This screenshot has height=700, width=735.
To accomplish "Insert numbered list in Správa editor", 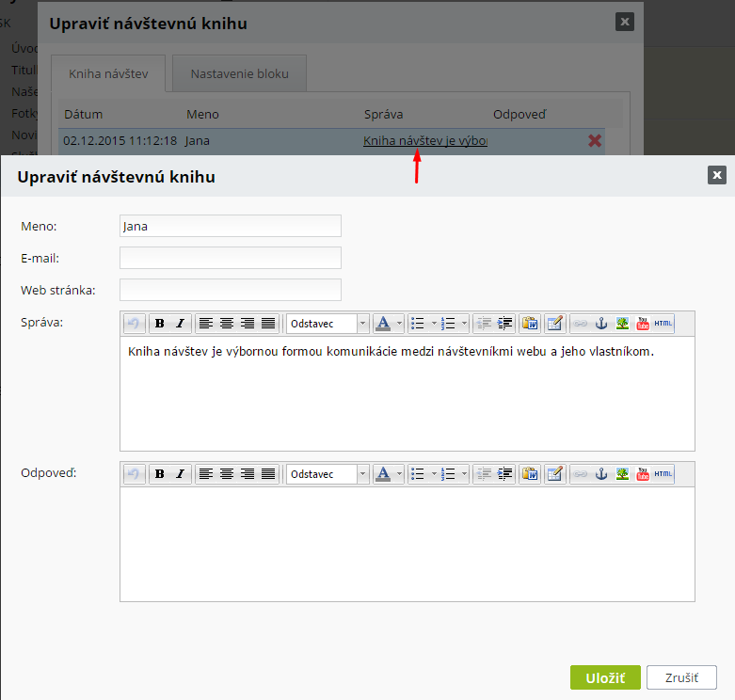I will (449, 324).
